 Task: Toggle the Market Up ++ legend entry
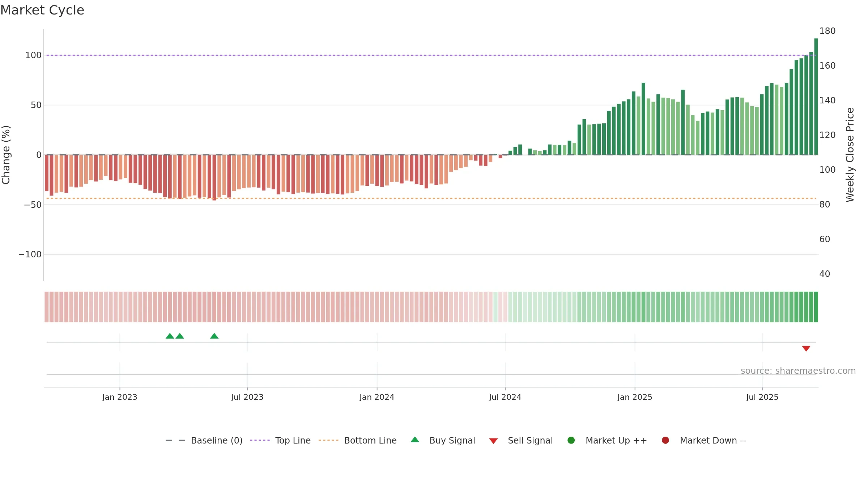pos(607,440)
